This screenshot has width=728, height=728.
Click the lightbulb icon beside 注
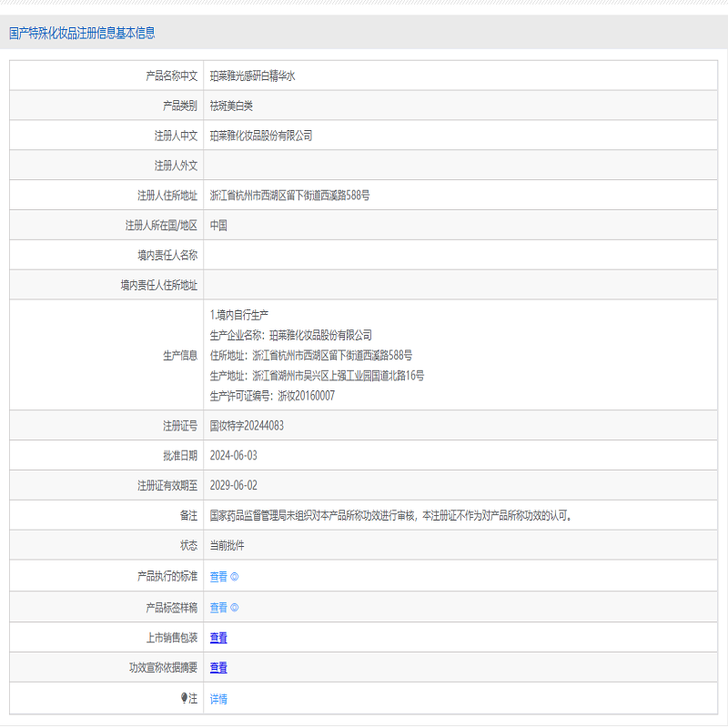(186, 698)
